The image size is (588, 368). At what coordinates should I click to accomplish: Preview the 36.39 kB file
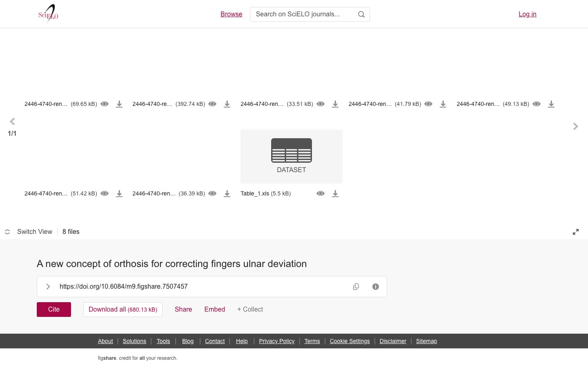[212, 193]
